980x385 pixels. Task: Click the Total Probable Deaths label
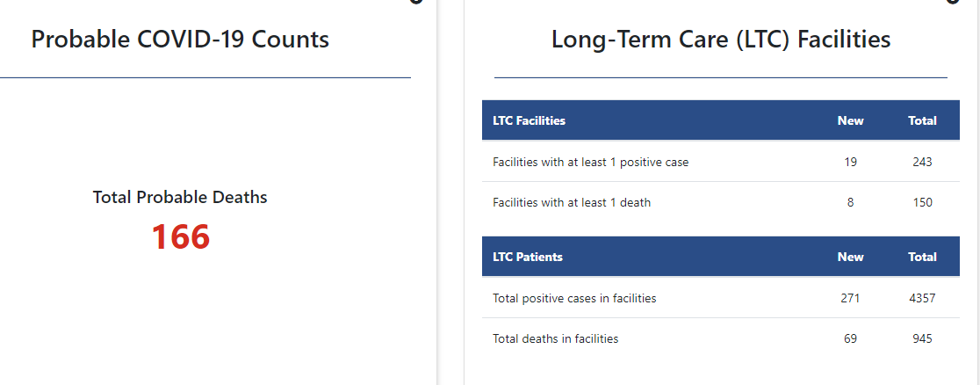coord(180,197)
